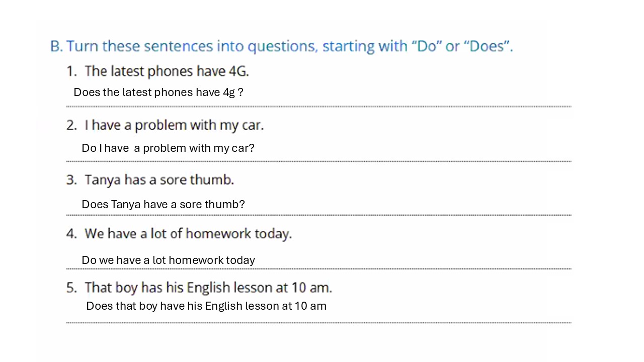Viewport: 644px width, 362px height.
Task: Click the question number "3."
Action: (x=72, y=180)
